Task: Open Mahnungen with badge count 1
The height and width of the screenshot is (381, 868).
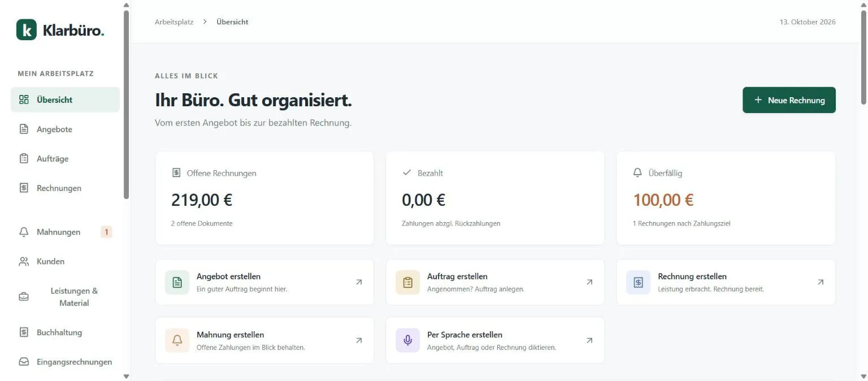Action: 65,232
